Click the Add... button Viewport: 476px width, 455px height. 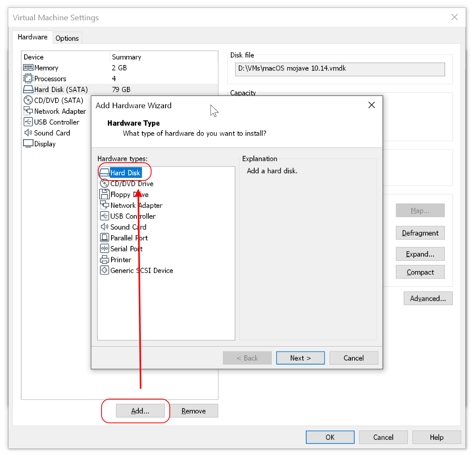tap(140, 411)
